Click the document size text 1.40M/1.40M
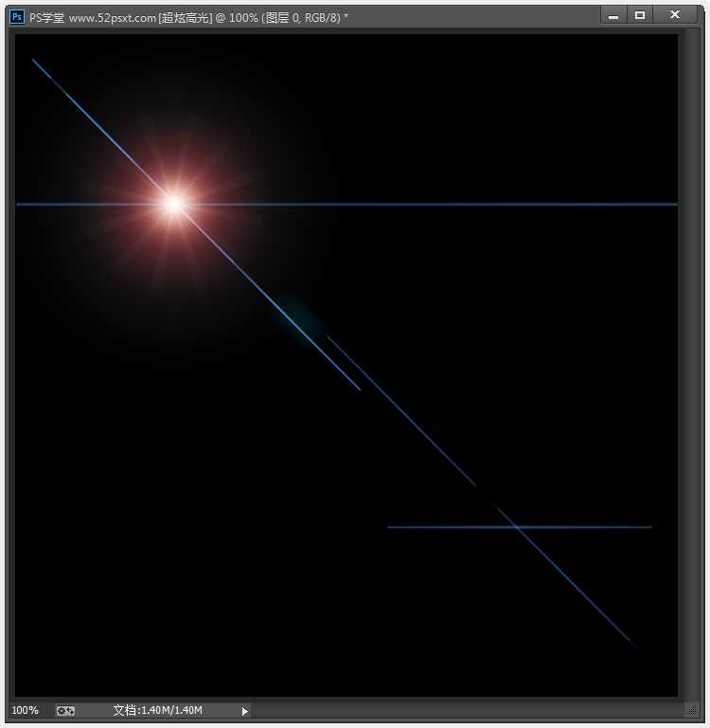The height and width of the screenshot is (728, 710). tap(157, 710)
